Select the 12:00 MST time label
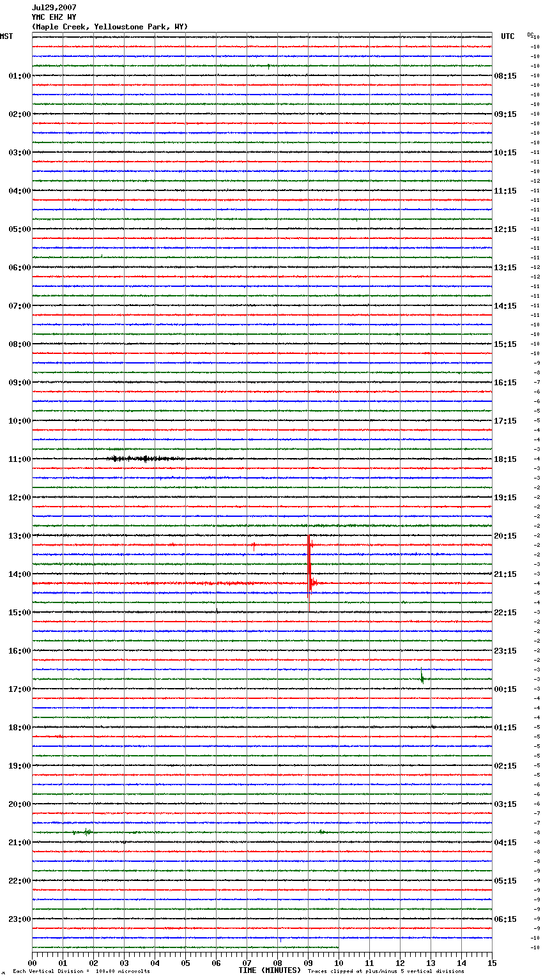 [x=20, y=498]
